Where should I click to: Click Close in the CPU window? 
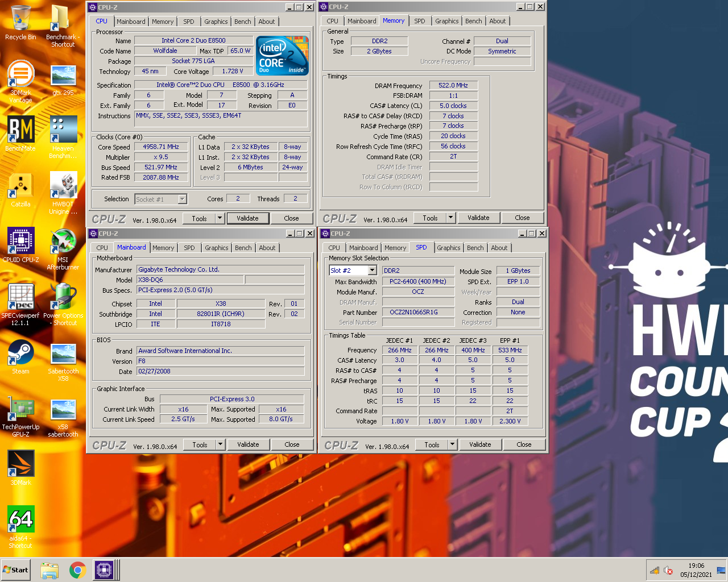[292, 218]
